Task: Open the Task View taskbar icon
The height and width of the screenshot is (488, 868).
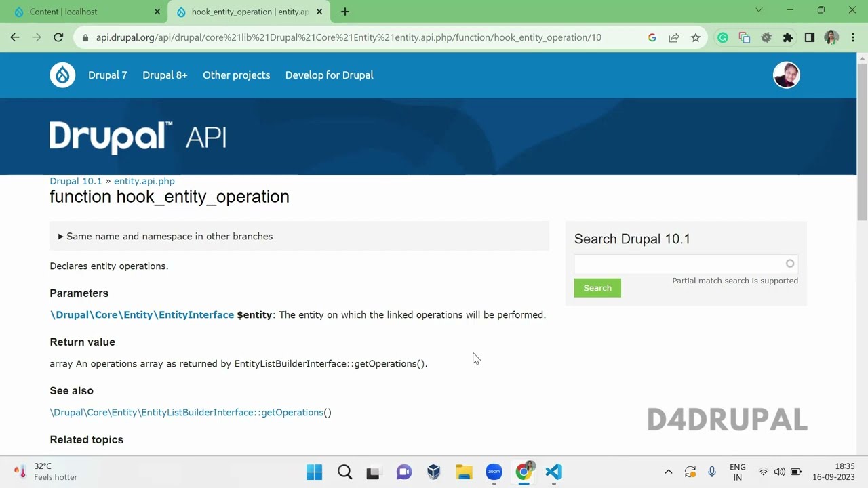Action: 373,472
